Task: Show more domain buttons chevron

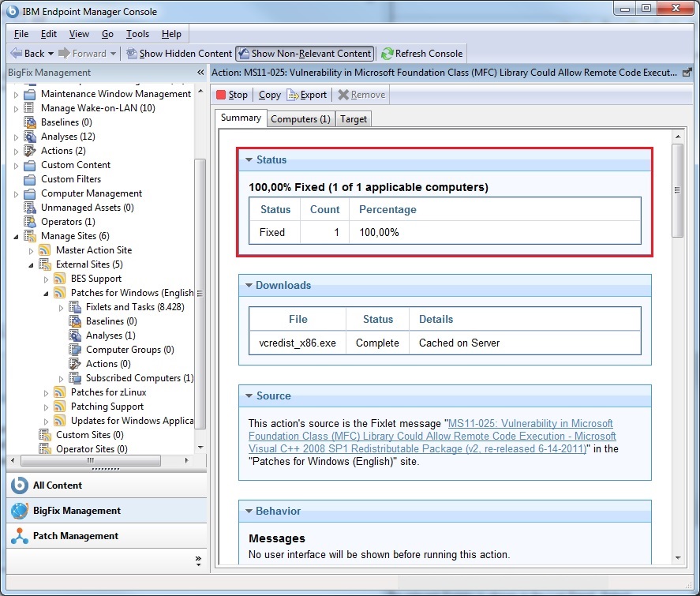Action: coord(198,561)
